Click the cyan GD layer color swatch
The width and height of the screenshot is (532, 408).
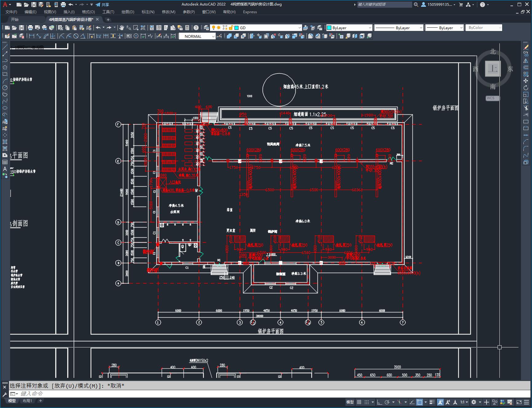(x=237, y=28)
